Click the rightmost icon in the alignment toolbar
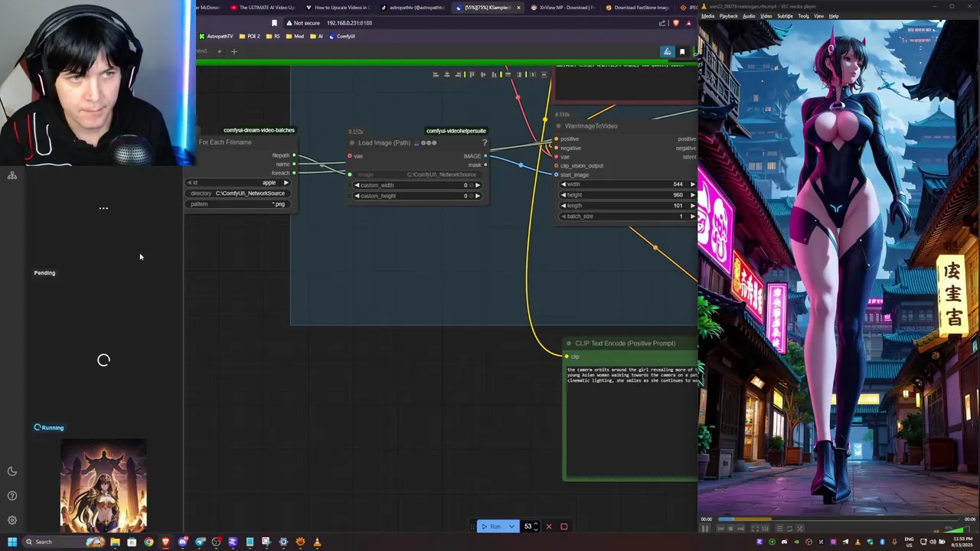Screen dimensions: 980x551 (x=544, y=74)
